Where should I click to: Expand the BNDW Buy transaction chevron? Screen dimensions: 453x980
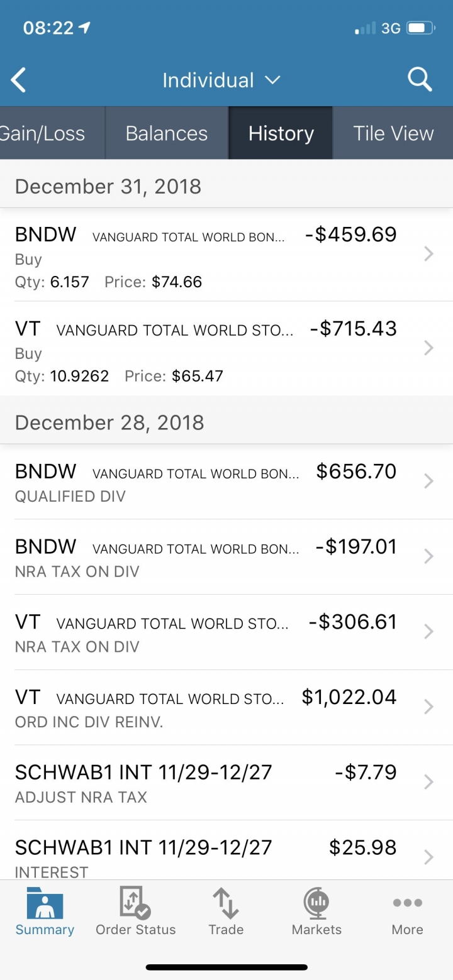coord(428,254)
